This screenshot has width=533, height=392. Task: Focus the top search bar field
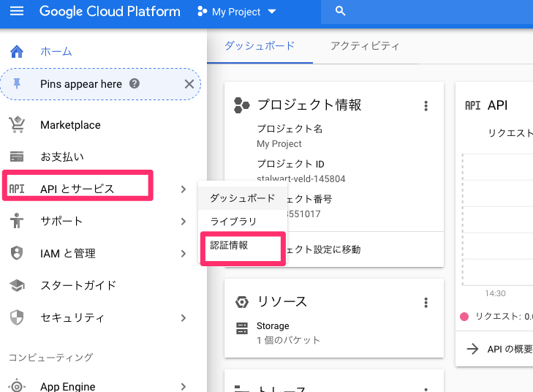427,12
